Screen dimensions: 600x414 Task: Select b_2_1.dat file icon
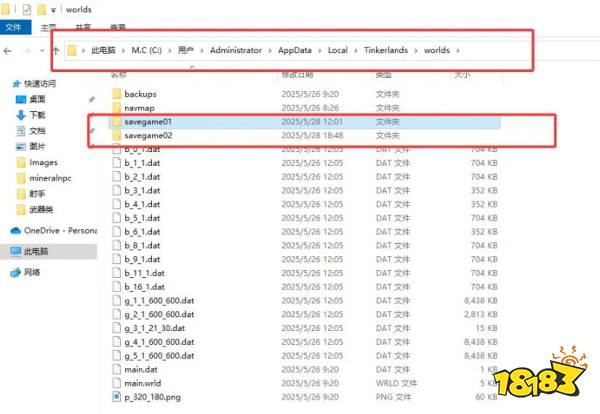point(117,176)
